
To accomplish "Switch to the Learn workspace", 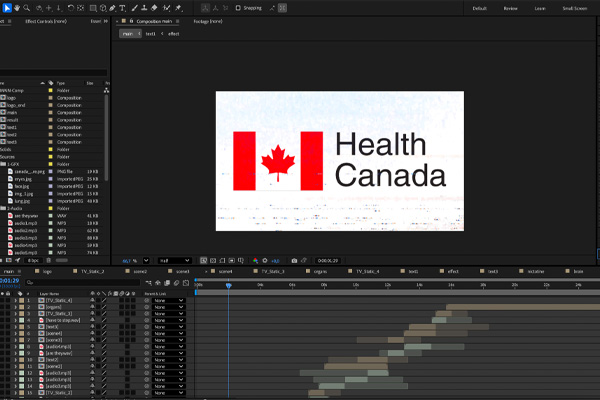I will 540,8.
